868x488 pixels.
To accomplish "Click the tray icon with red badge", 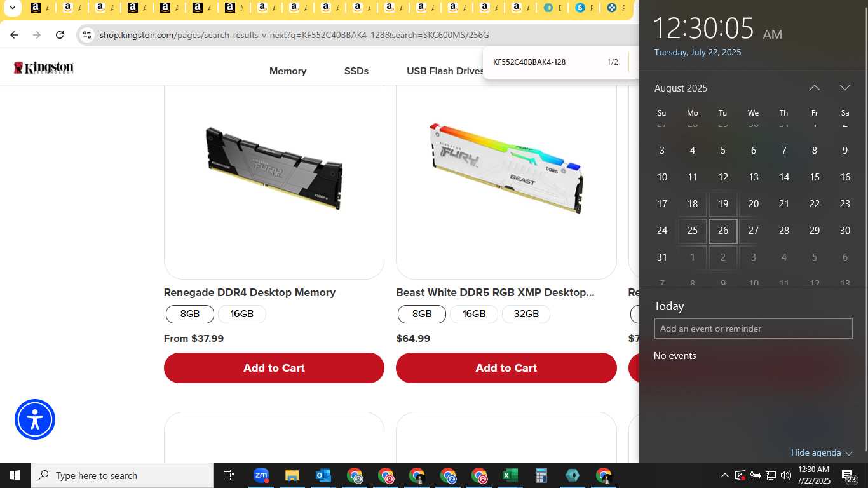I will [x=740, y=475].
